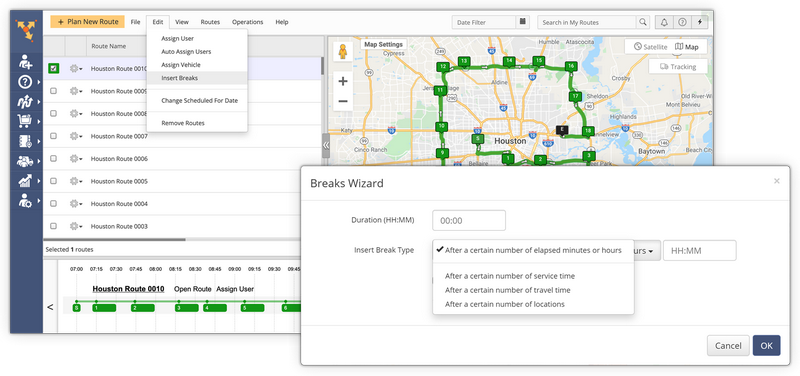Screen dimensions: 800x376
Task: Open the File menu
Action: [135, 22]
